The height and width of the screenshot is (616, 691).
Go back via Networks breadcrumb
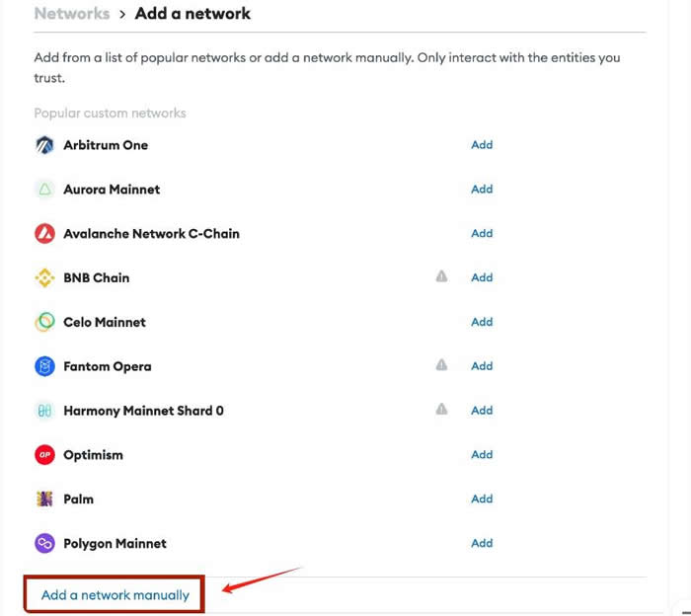[71, 14]
